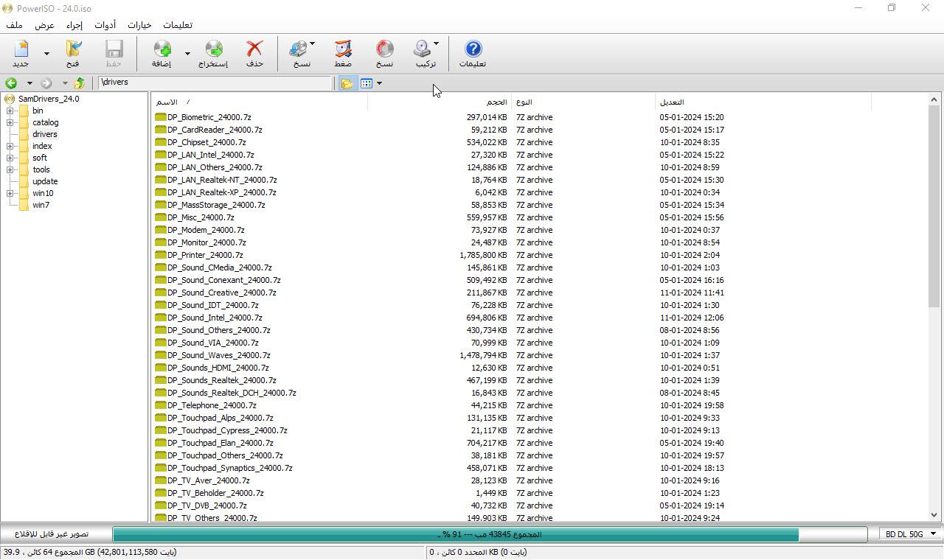The height and width of the screenshot is (560, 944).
Task: Toggle the folder tree view button
Action: (347, 83)
